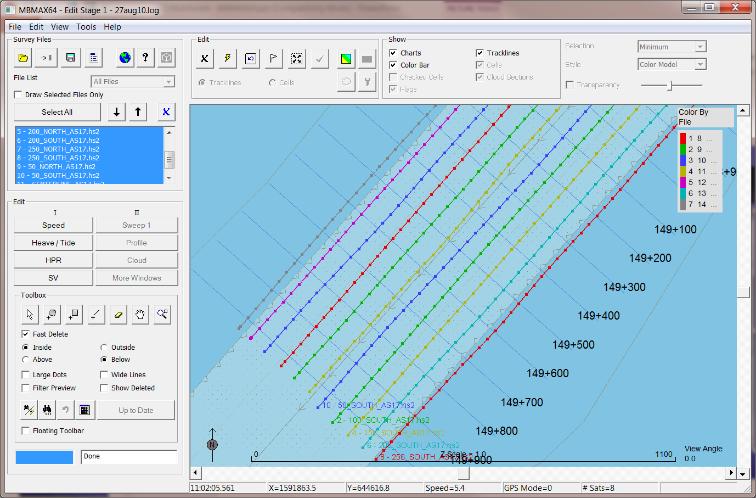This screenshot has width=756, height=498.
Task: Enable the Large Dots checkbox
Action: pos(26,375)
